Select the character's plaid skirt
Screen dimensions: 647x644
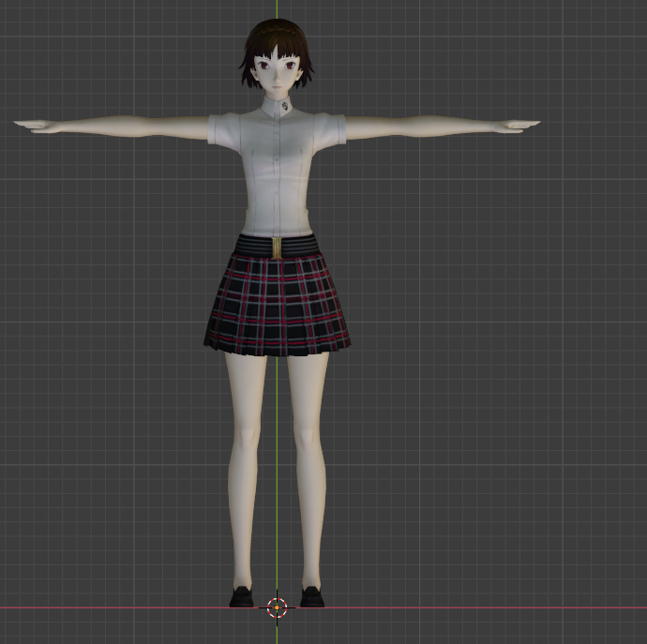(278, 305)
